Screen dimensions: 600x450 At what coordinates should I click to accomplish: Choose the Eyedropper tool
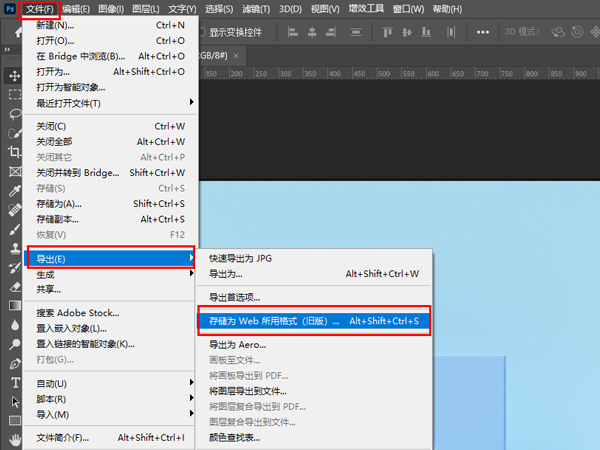coord(15,190)
